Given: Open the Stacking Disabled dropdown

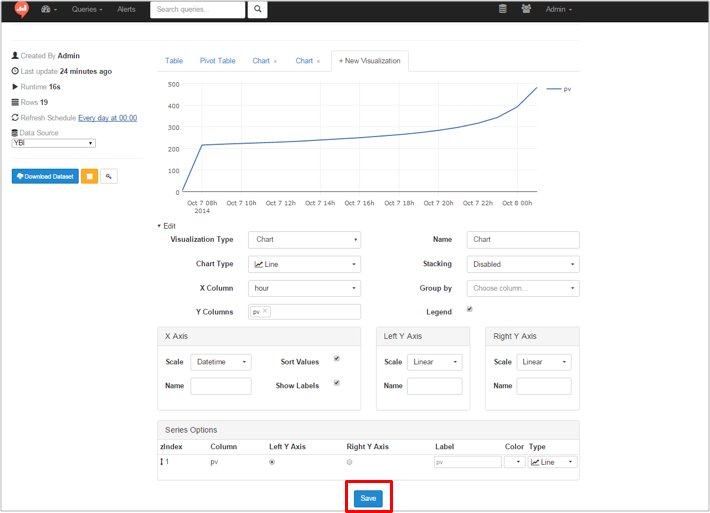Looking at the screenshot, I should pos(523,264).
